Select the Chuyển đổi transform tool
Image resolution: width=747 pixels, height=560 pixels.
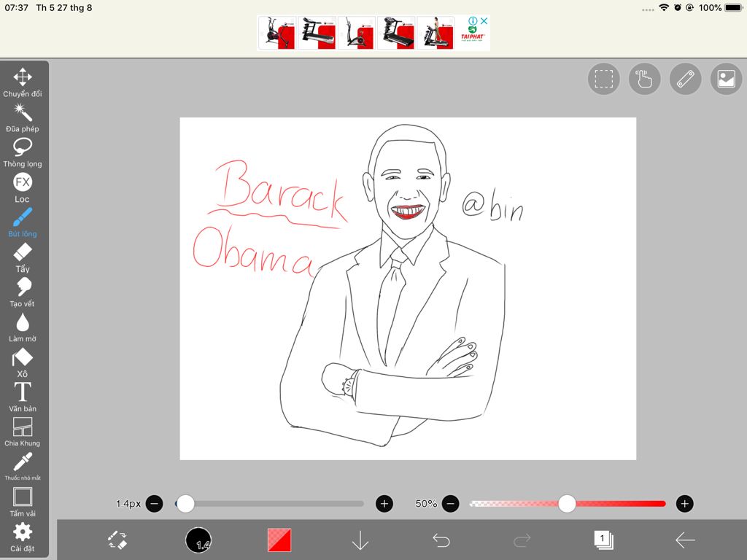pyautogui.click(x=23, y=82)
